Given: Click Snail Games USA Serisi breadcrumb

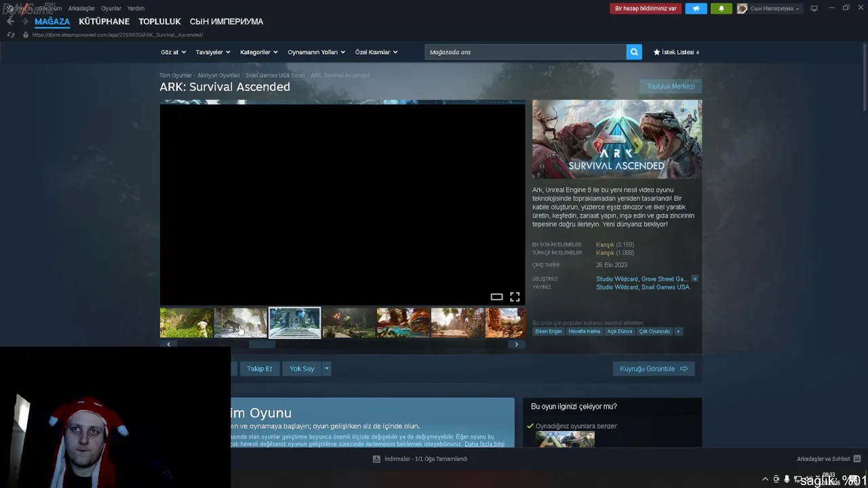Looking at the screenshot, I should [x=275, y=75].
